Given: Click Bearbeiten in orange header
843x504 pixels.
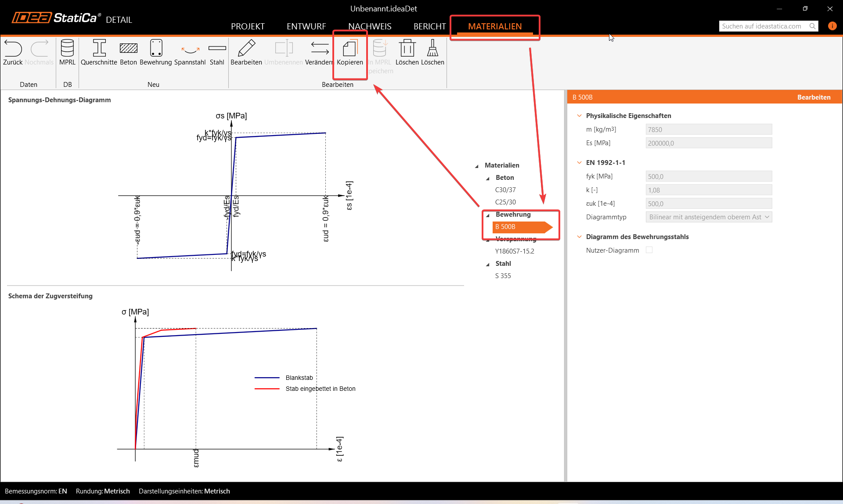Looking at the screenshot, I should point(814,97).
